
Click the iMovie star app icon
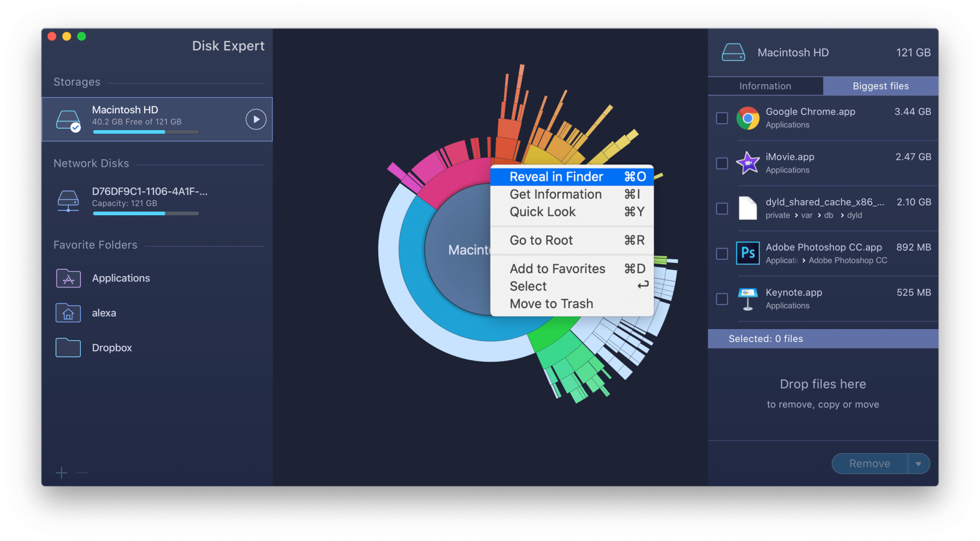click(747, 163)
